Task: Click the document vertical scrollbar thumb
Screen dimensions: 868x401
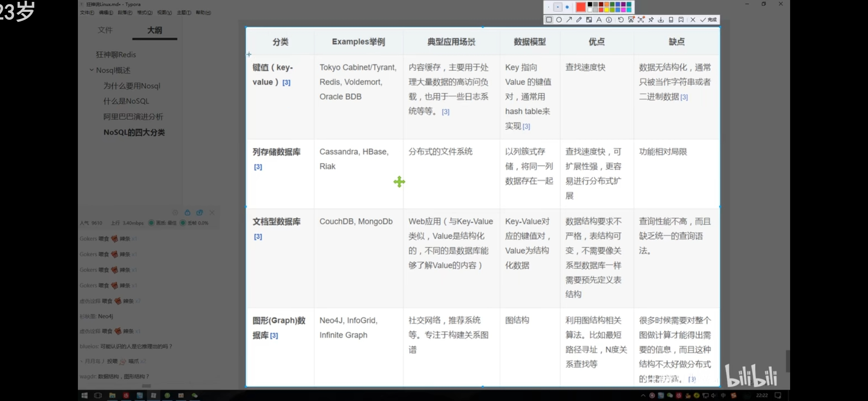Action: tap(788, 361)
